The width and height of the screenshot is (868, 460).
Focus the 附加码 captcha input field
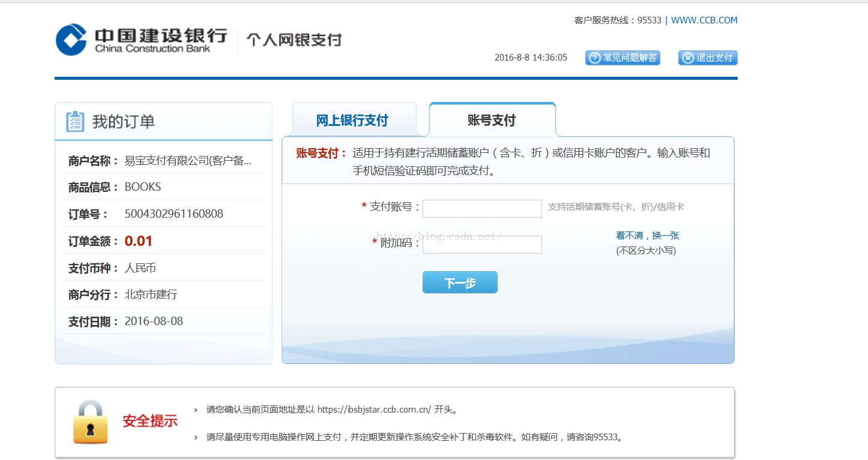click(482, 244)
